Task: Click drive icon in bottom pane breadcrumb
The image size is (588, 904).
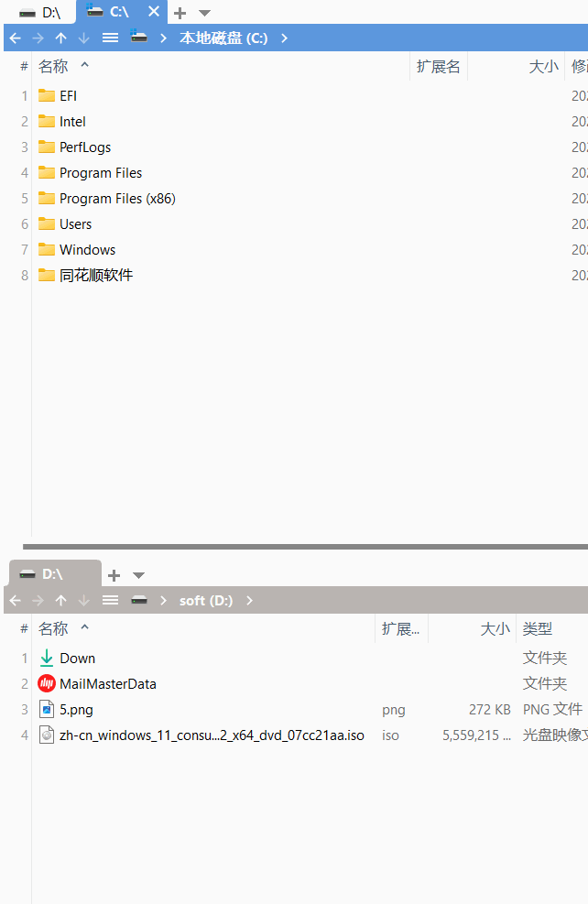Action: [x=139, y=601]
